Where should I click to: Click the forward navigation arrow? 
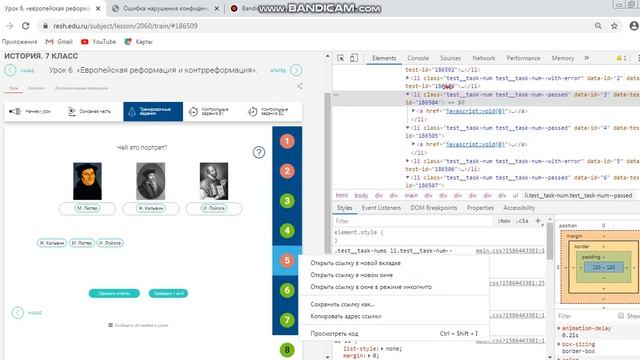coord(9,26)
